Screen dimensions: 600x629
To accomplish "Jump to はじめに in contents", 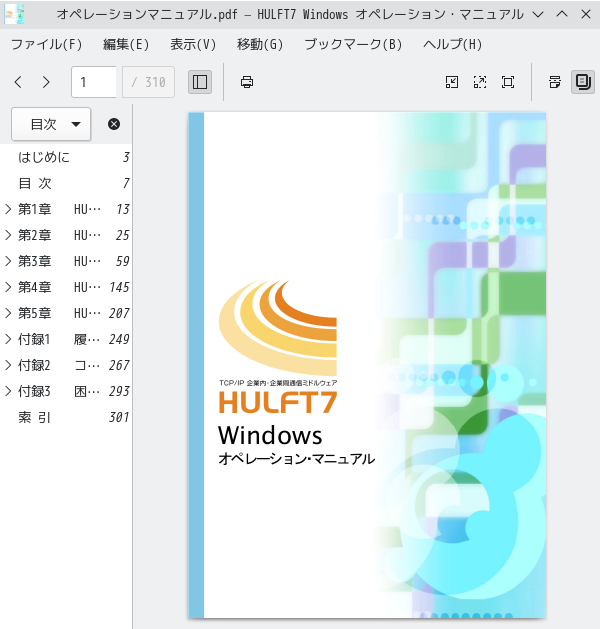I will pyautogui.click(x=44, y=157).
